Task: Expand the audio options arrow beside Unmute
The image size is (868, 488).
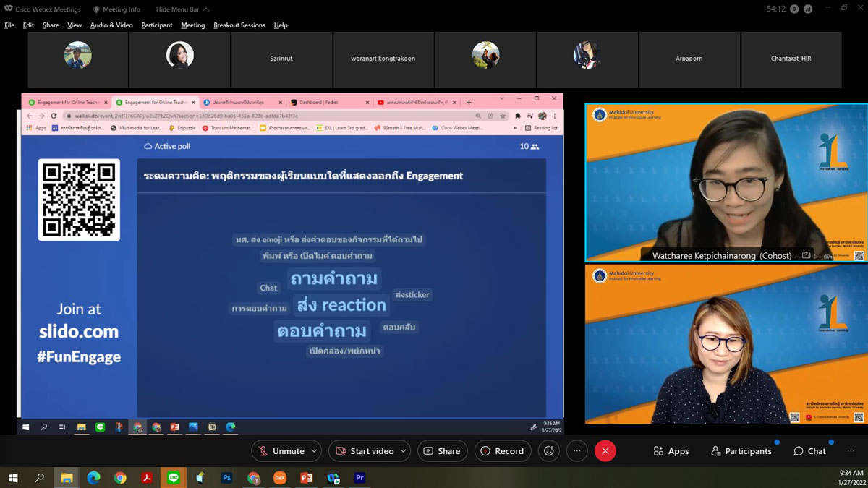Action: (x=315, y=451)
